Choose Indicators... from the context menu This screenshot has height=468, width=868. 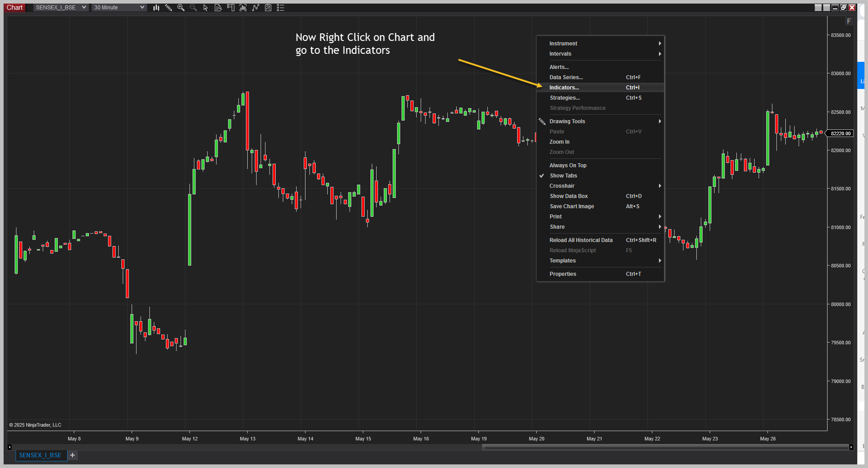click(564, 88)
